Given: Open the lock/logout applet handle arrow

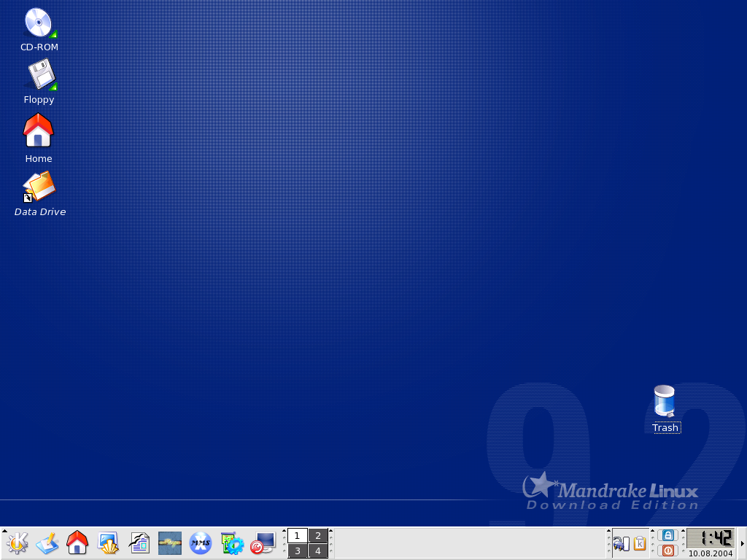Looking at the screenshot, I should point(653,531).
